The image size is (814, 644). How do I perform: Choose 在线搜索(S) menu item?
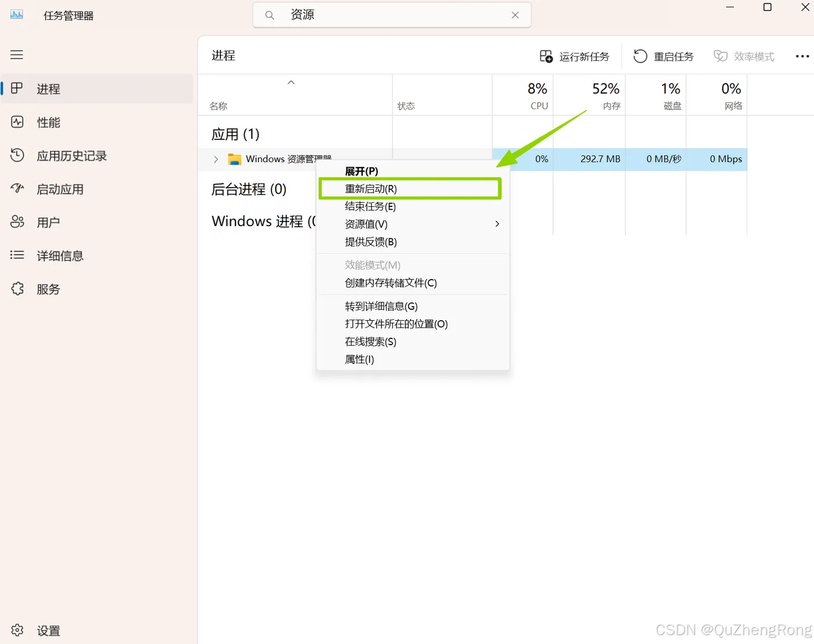point(413,342)
